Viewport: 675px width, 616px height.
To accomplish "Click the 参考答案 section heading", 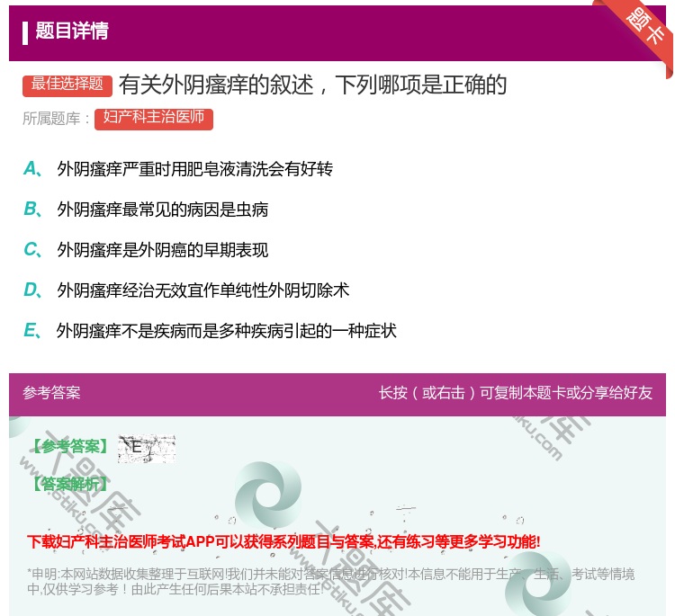I will [51, 393].
